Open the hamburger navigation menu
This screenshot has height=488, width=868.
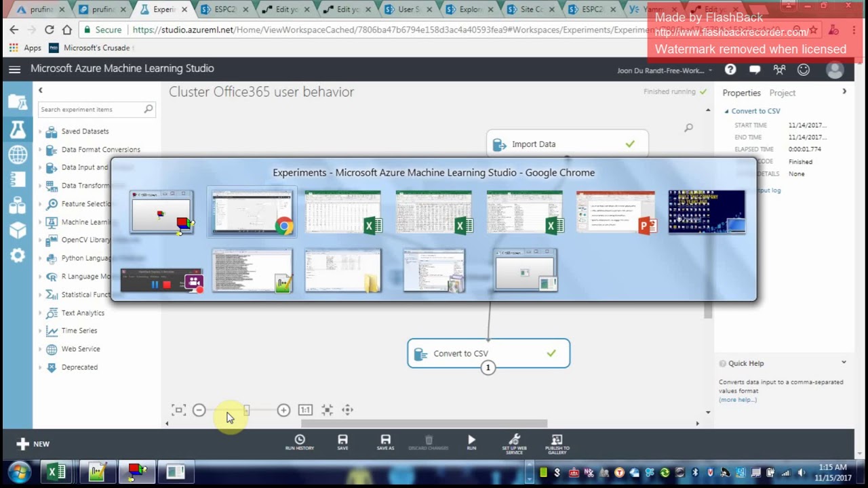point(15,69)
